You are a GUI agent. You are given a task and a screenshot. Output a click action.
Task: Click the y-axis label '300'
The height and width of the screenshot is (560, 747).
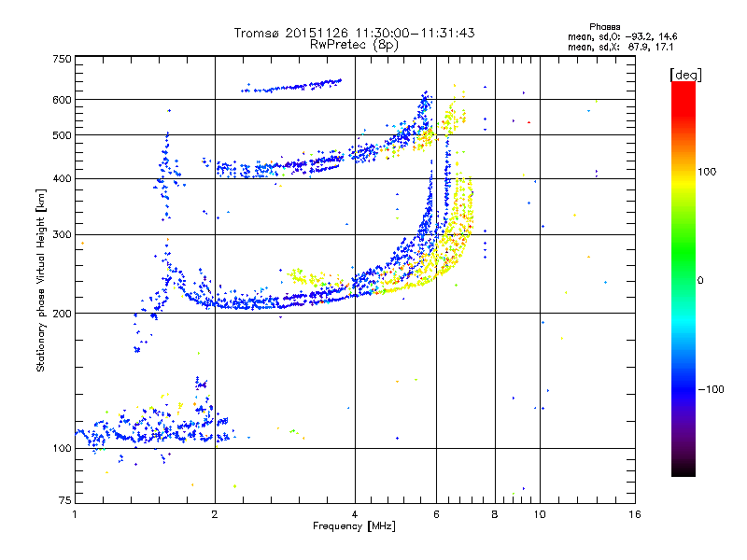(x=63, y=235)
